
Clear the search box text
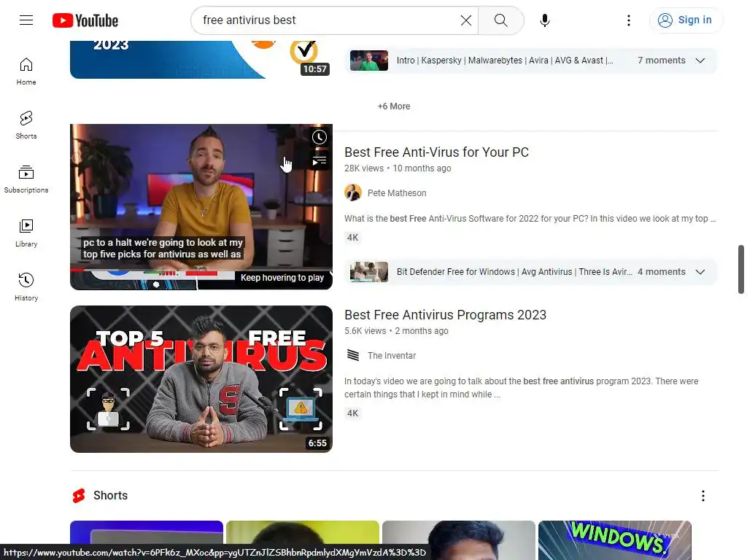pos(466,20)
